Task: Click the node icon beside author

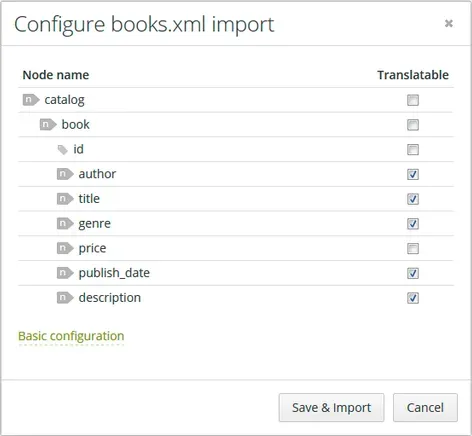Action: click(x=65, y=174)
